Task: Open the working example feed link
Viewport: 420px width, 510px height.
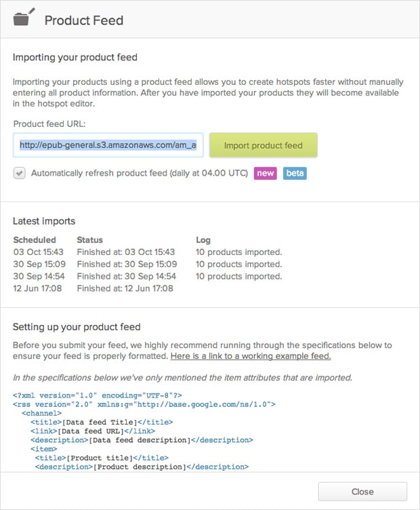Action: point(251,357)
